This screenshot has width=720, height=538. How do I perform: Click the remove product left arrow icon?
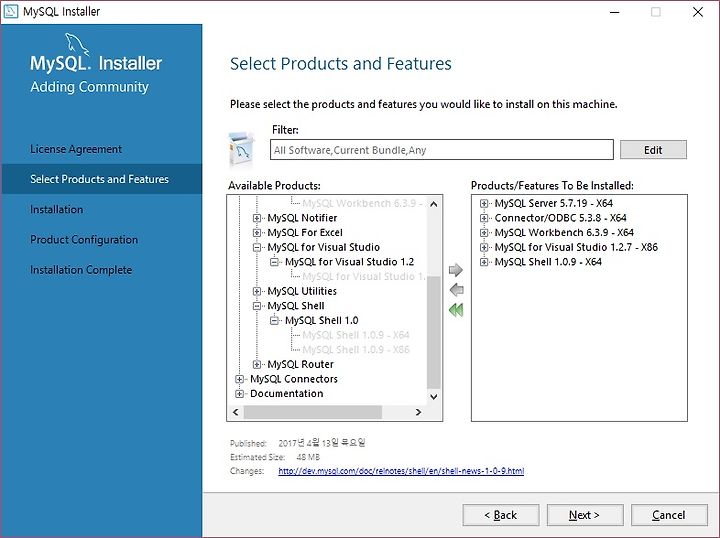(456, 290)
